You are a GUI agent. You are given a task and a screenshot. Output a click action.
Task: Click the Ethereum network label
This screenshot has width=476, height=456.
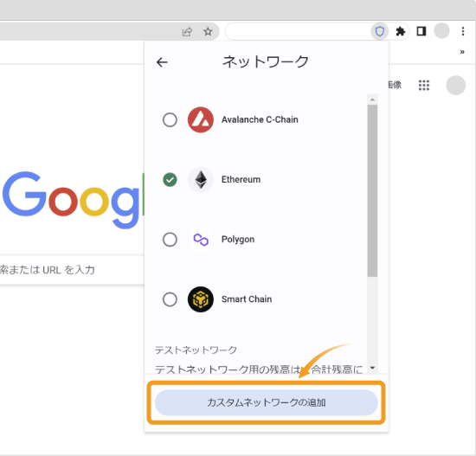point(241,179)
